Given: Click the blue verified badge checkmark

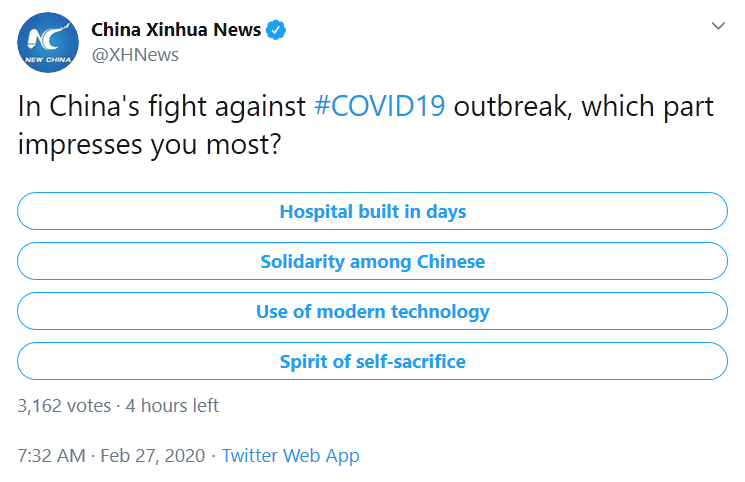Looking at the screenshot, I should (276, 30).
